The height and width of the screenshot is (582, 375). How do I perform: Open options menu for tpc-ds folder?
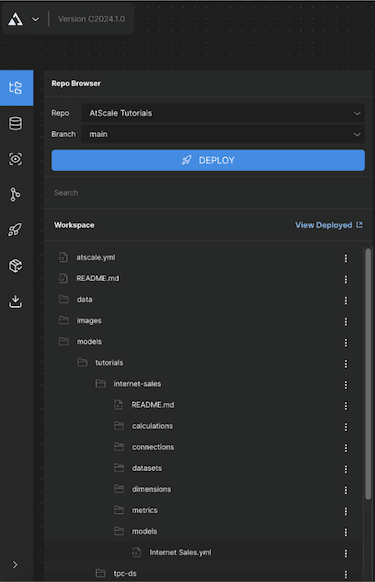346,575
